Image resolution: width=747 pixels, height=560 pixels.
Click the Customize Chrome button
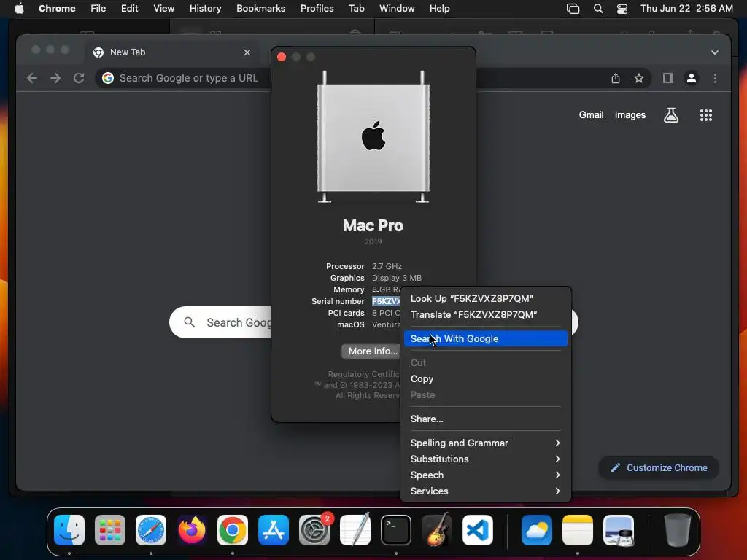[x=659, y=467]
